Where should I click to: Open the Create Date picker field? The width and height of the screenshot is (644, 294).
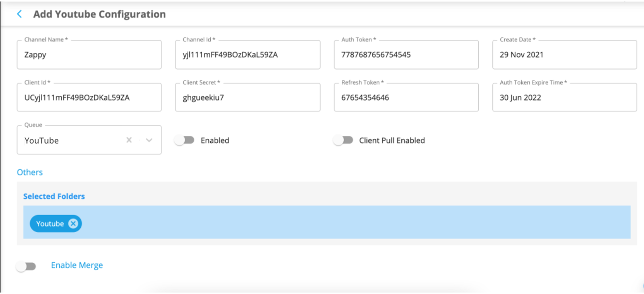tap(565, 54)
